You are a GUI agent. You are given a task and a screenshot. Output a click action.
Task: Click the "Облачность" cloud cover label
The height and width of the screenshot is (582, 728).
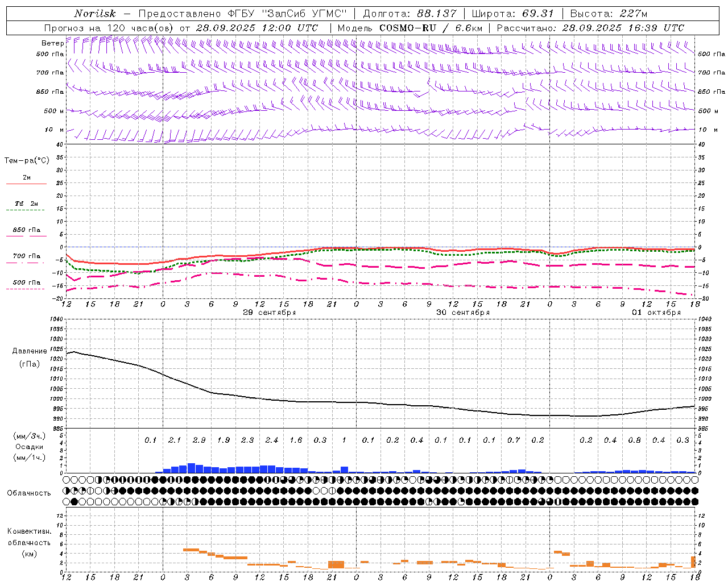coord(29,493)
